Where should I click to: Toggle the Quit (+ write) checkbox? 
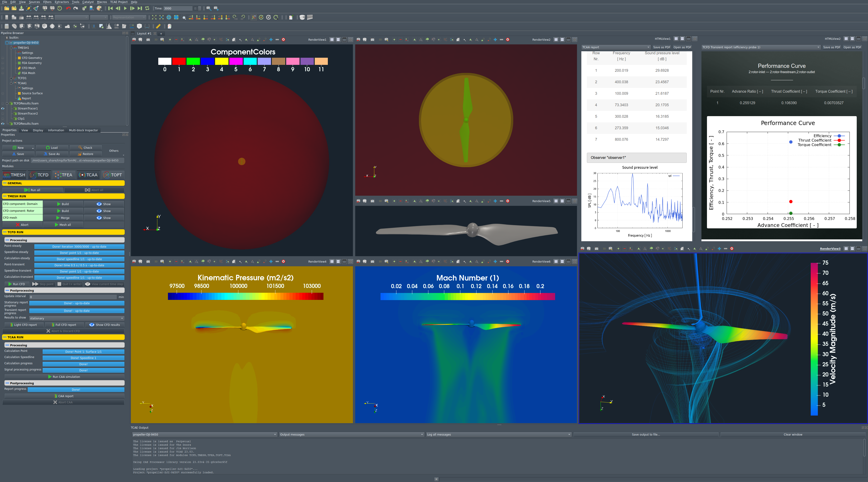(59, 284)
